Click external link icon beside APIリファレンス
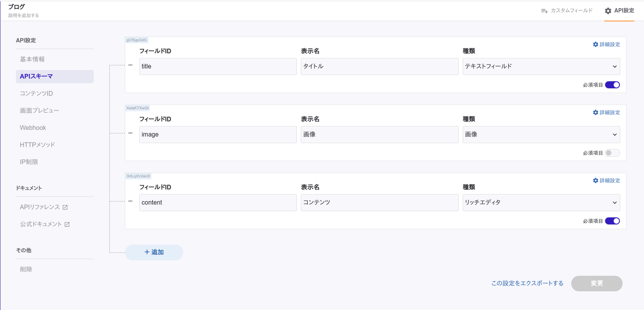This screenshot has width=644, height=310. (65, 207)
